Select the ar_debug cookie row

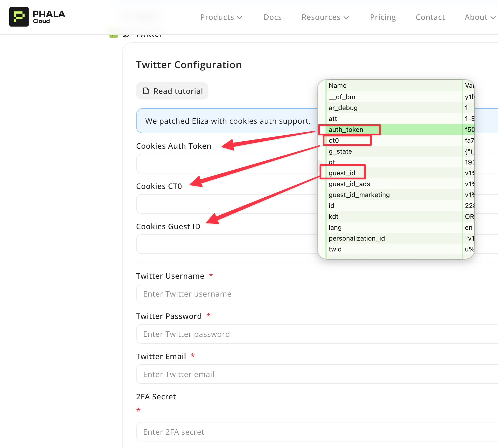[400, 108]
